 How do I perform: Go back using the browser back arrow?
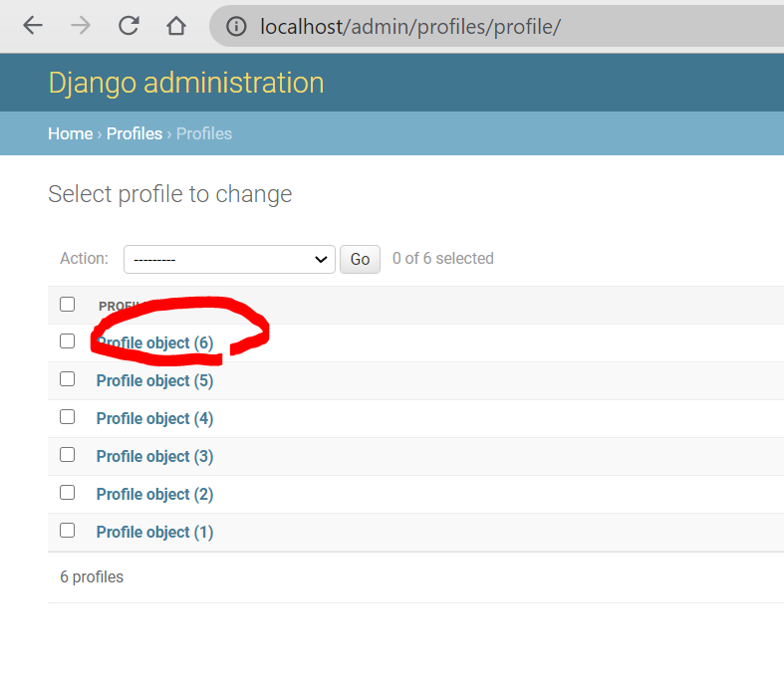coord(33,26)
